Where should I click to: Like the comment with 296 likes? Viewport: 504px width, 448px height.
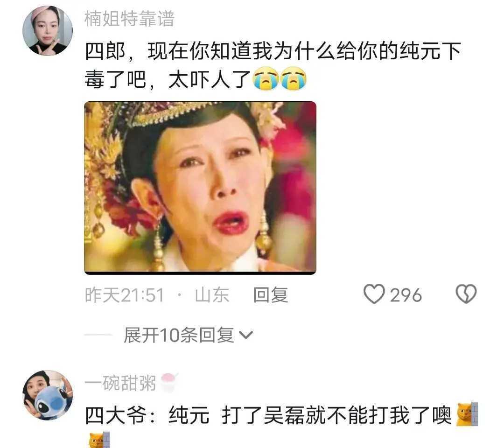click(374, 294)
